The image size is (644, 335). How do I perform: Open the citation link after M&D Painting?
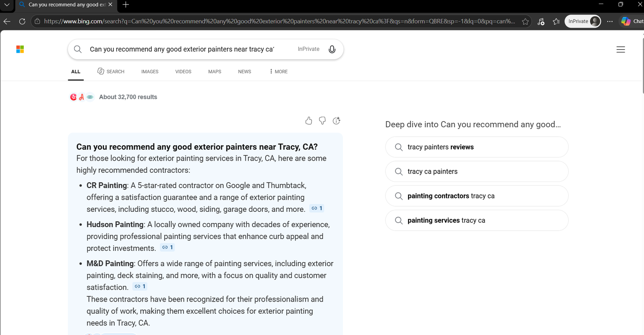pos(140,286)
